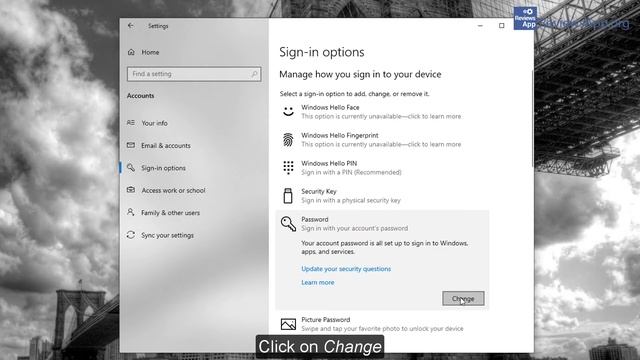Click the Windows Hello Face smiley icon
640x360 pixels.
tap(288, 111)
